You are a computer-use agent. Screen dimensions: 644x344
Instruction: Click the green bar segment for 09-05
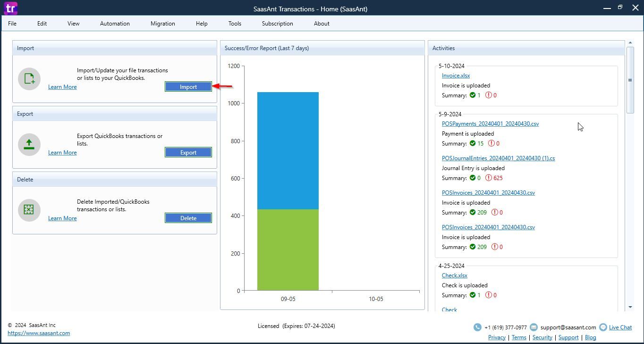(x=288, y=250)
